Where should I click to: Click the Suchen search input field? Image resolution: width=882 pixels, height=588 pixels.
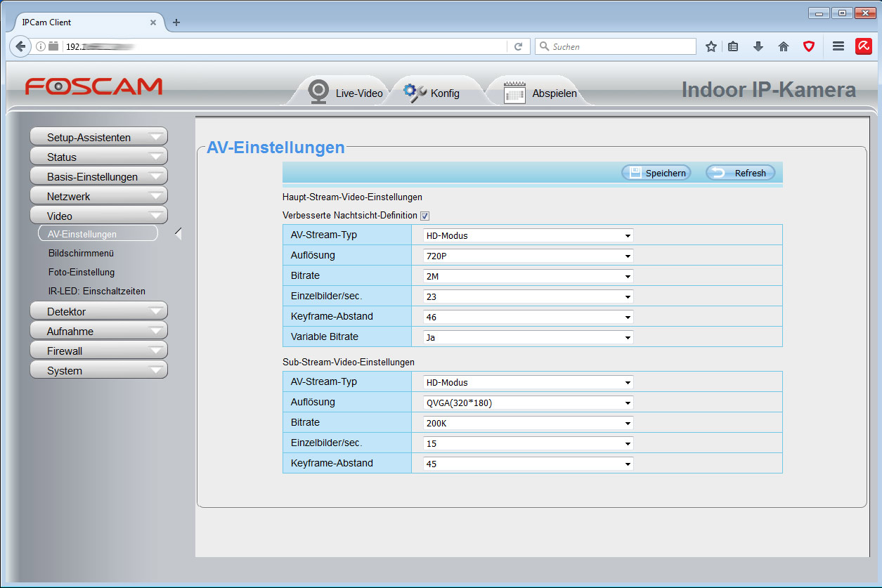616,46
